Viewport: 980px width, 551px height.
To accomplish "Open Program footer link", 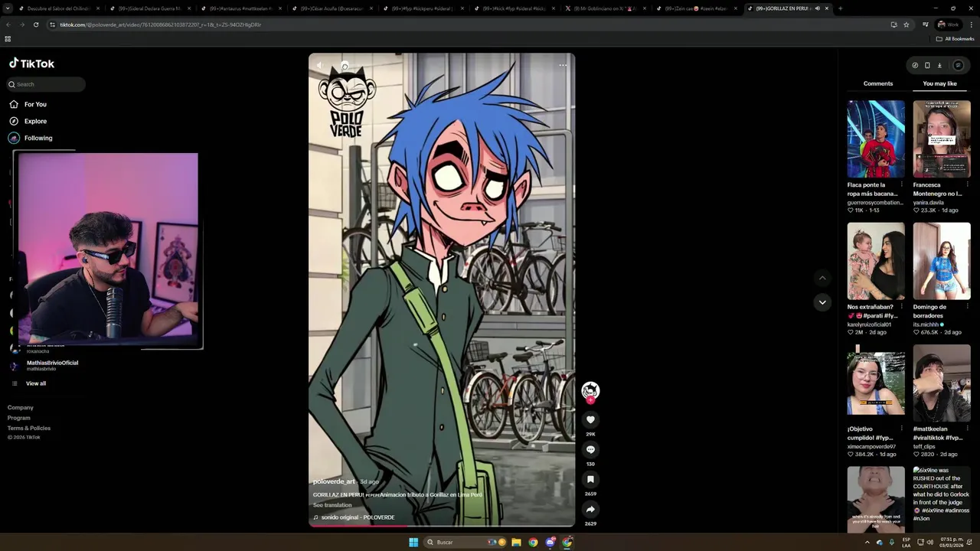I will point(19,418).
